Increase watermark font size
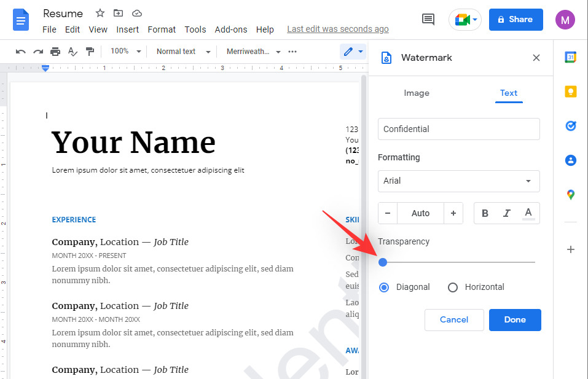The height and width of the screenshot is (379, 588). pos(453,213)
